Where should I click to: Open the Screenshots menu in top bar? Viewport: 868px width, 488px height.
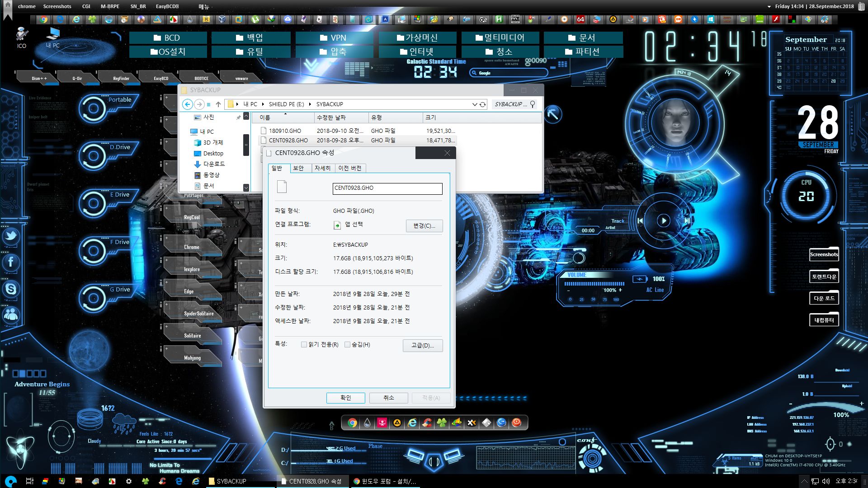tap(57, 6)
